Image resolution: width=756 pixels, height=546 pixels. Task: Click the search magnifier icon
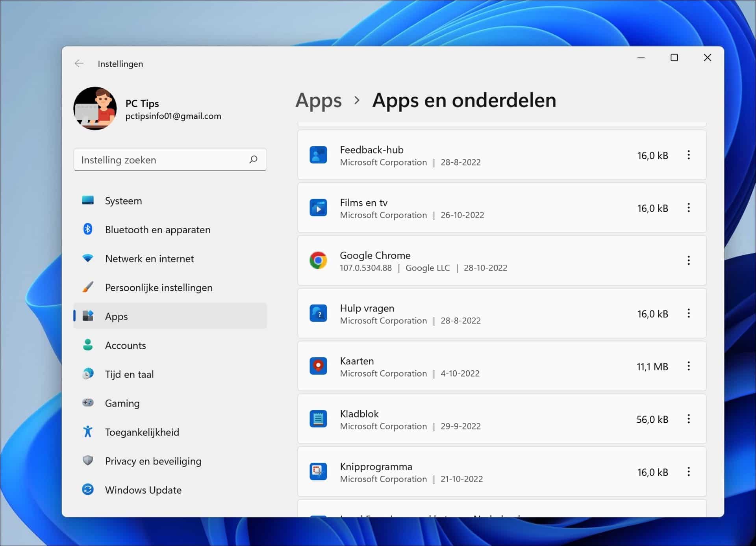pyautogui.click(x=254, y=160)
